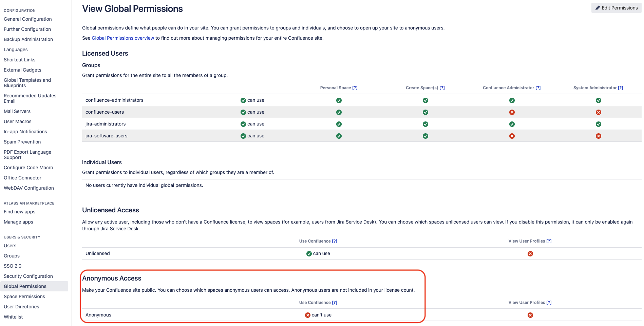Open Manage apps in Atlassian Marketplace
The height and width of the screenshot is (326, 644).
coord(18,222)
